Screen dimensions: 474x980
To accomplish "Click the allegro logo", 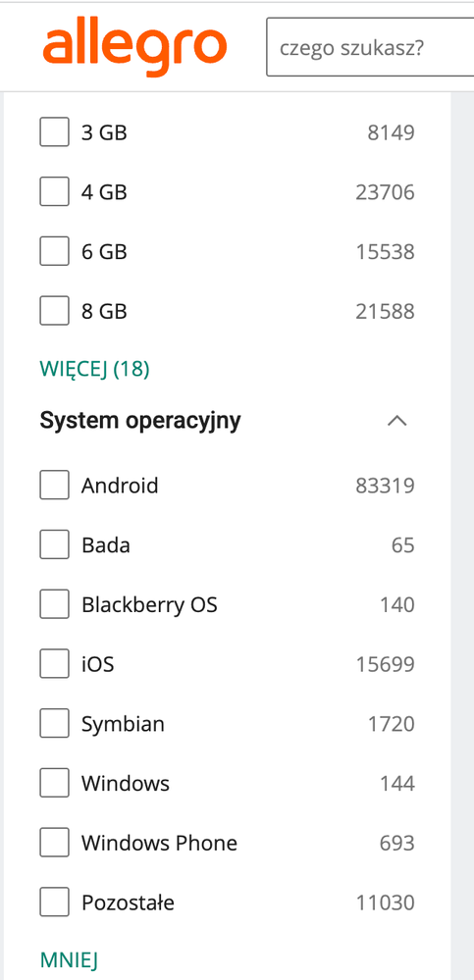I will pos(134,49).
